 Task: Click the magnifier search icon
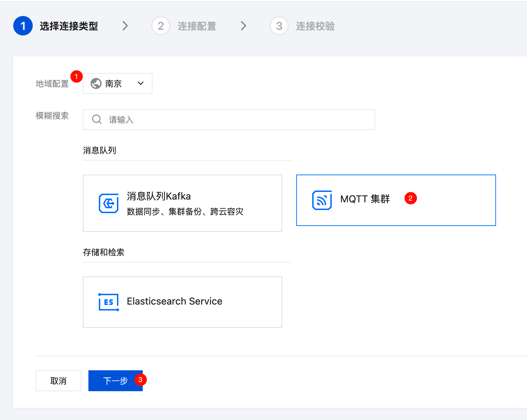[97, 120]
